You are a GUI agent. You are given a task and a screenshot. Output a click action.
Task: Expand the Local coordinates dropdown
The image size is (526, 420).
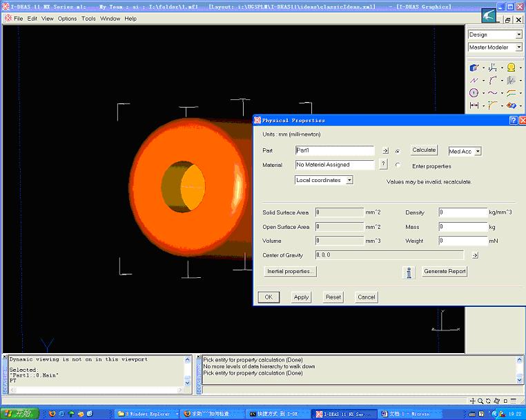pyautogui.click(x=324, y=180)
